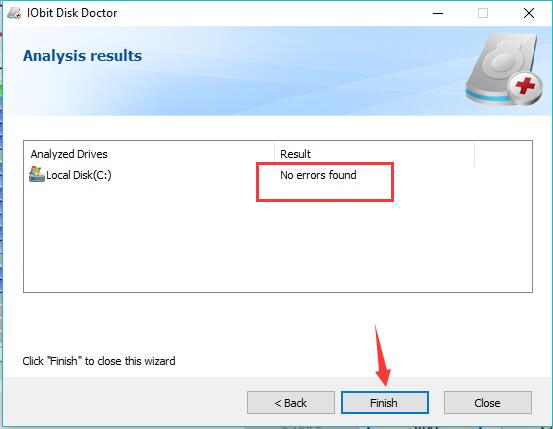Viewport: 553px width, 429px height.
Task: Minimize the IObit Disk Doctor window
Action: 438,13
